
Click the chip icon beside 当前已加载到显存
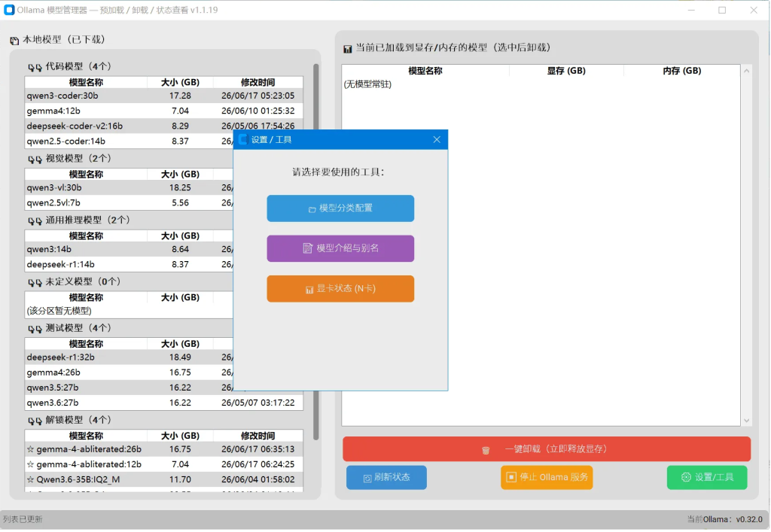[347, 49]
